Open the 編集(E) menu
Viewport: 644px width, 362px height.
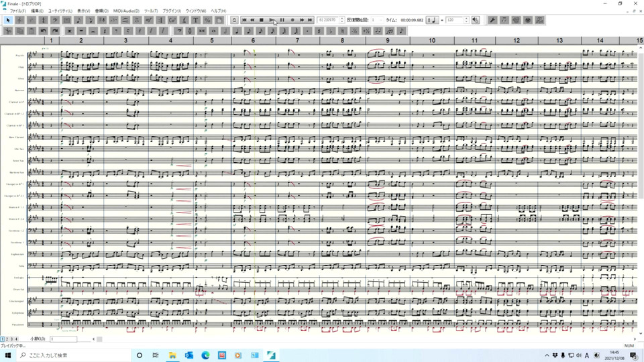pyautogui.click(x=37, y=11)
